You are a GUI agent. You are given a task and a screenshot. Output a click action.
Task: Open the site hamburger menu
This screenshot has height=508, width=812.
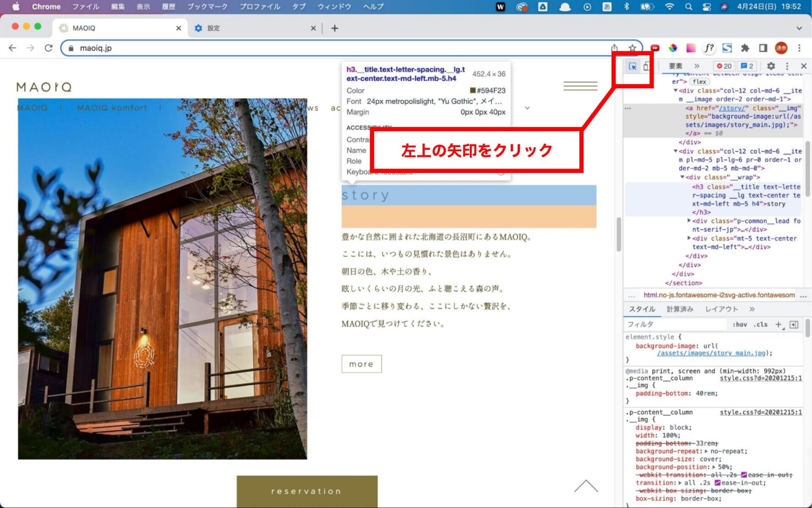click(580, 86)
